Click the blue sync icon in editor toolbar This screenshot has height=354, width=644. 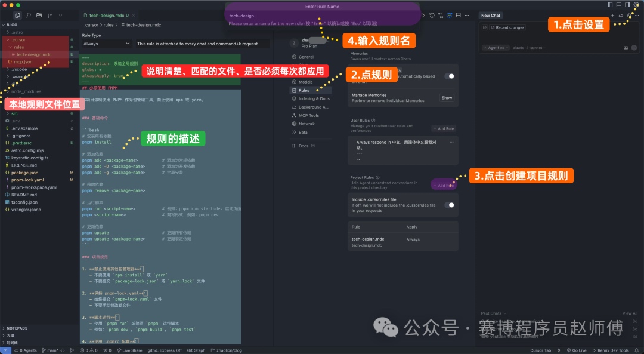(x=450, y=15)
